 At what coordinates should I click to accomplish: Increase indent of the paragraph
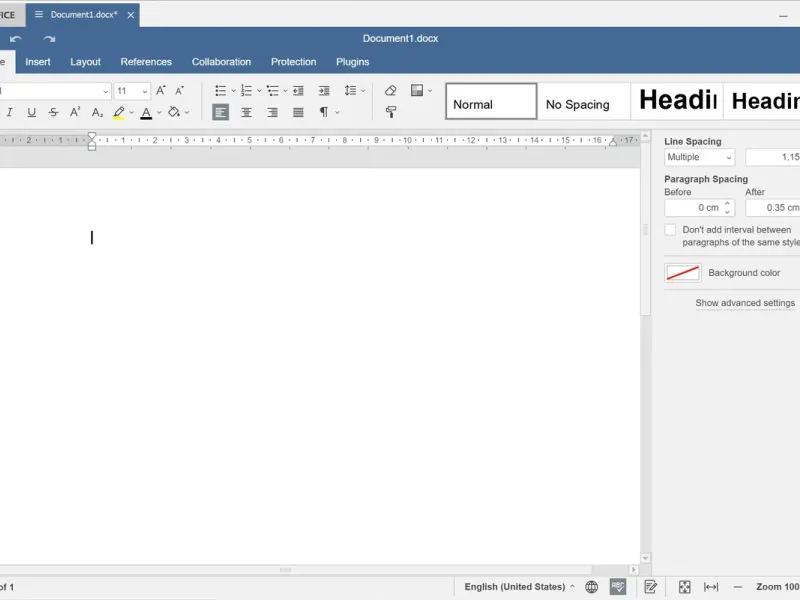point(323,91)
